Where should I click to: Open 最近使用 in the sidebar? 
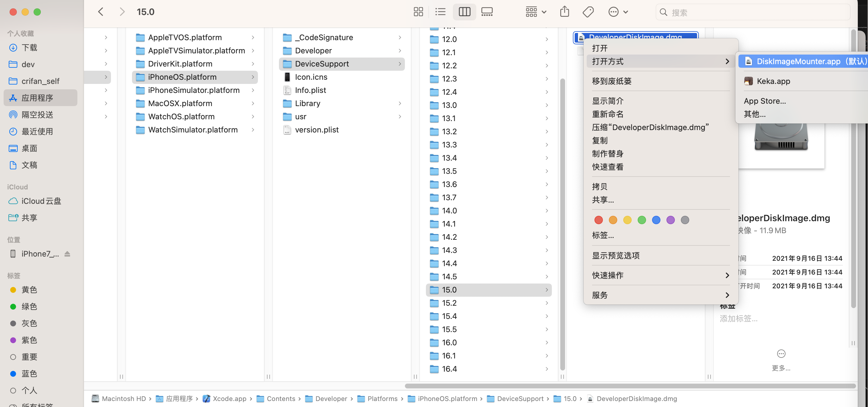pyautogui.click(x=40, y=132)
